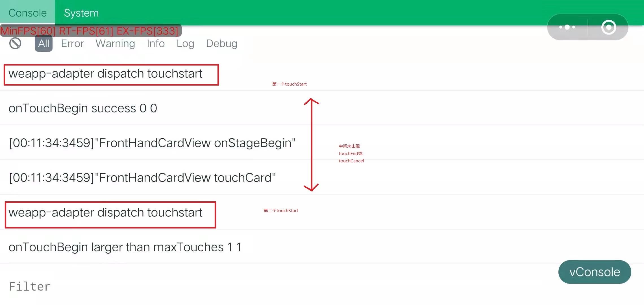Show only Info level logs
644x305 pixels.
(156, 43)
